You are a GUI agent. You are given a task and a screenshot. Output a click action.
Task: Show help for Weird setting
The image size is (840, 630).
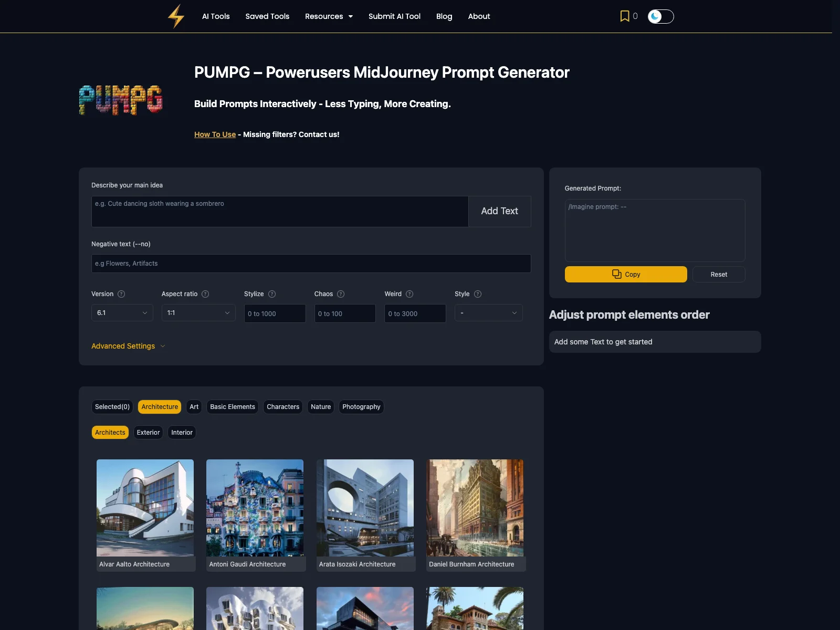[409, 294]
